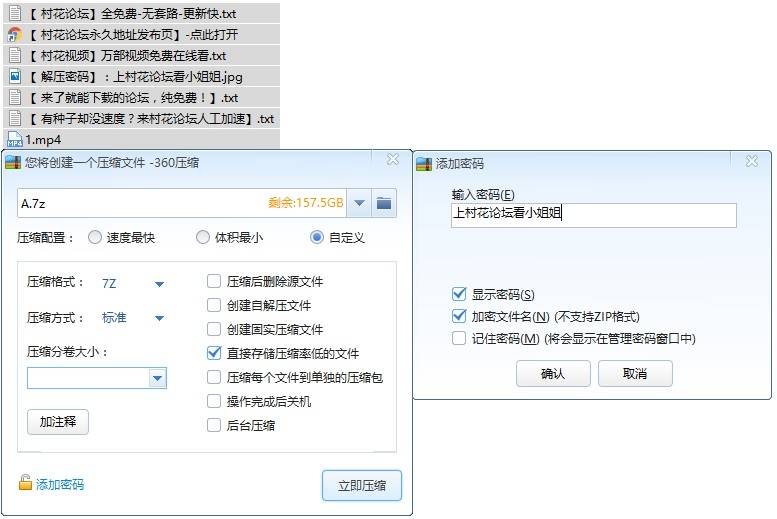
Task: Click the A.7z archive name field
Action: 182,203
